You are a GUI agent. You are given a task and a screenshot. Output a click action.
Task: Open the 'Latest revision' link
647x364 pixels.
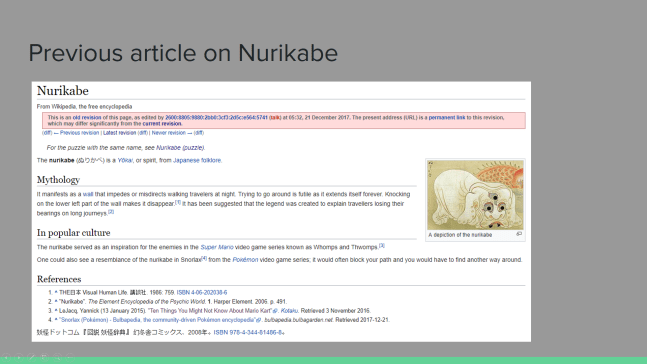coord(120,133)
